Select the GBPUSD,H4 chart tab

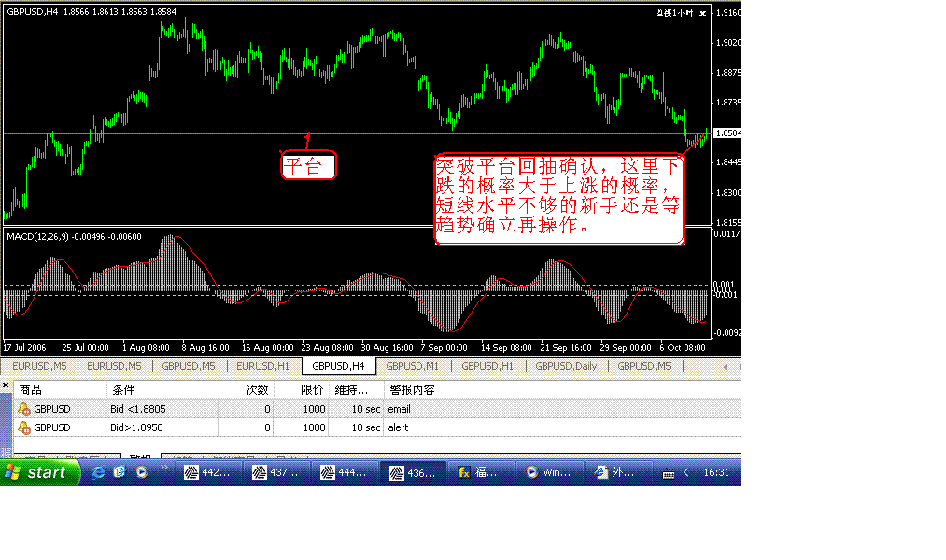(338, 366)
